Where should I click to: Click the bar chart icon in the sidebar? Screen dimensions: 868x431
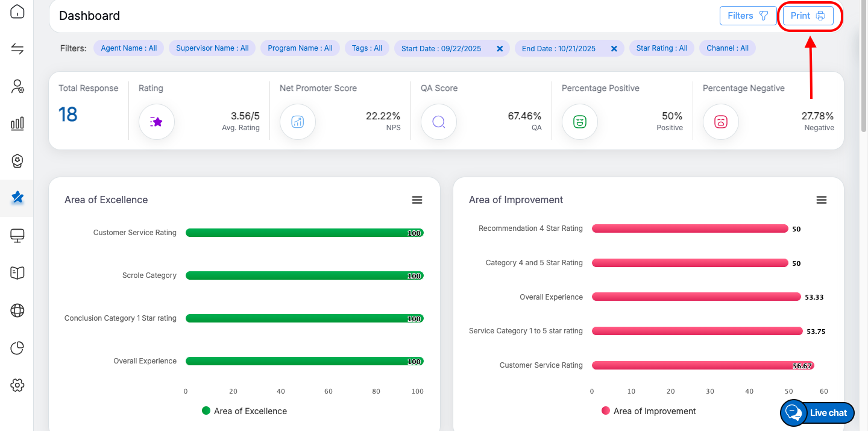tap(17, 124)
